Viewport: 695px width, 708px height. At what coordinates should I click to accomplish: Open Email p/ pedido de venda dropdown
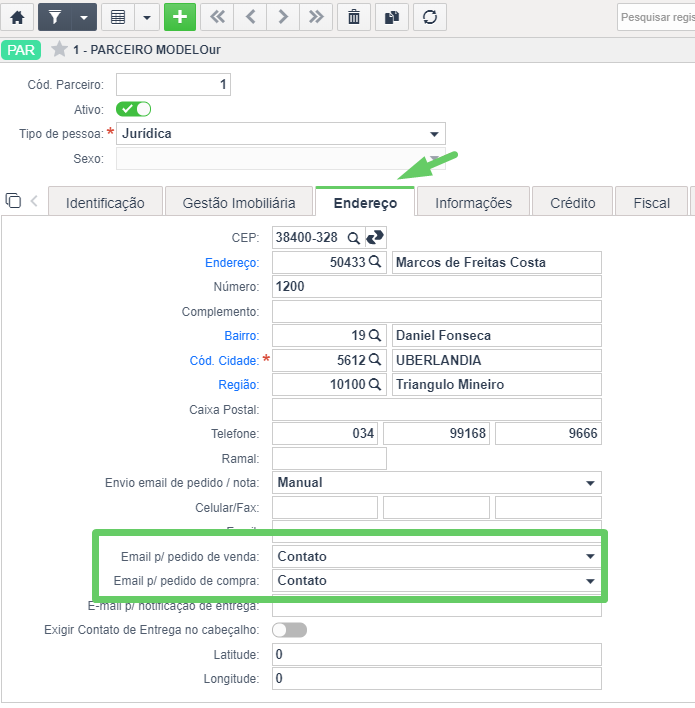point(437,556)
